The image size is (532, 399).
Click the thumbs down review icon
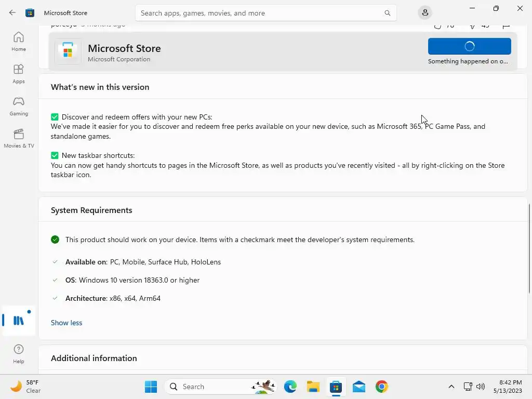tap(472, 26)
